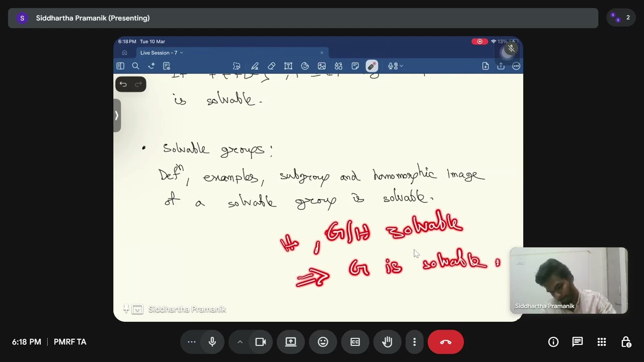Add a sticky note comment tool
Image resolution: width=644 pixels, height=362 pixels.
[x=355, y=66]
